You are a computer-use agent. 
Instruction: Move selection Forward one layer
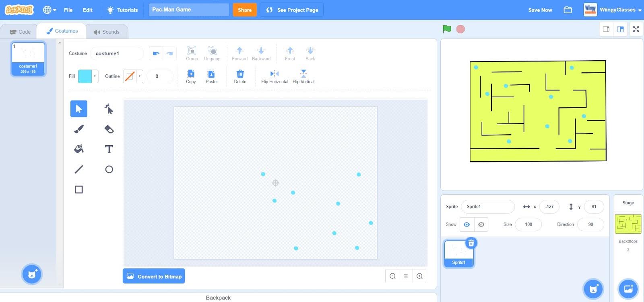point(239,53)
